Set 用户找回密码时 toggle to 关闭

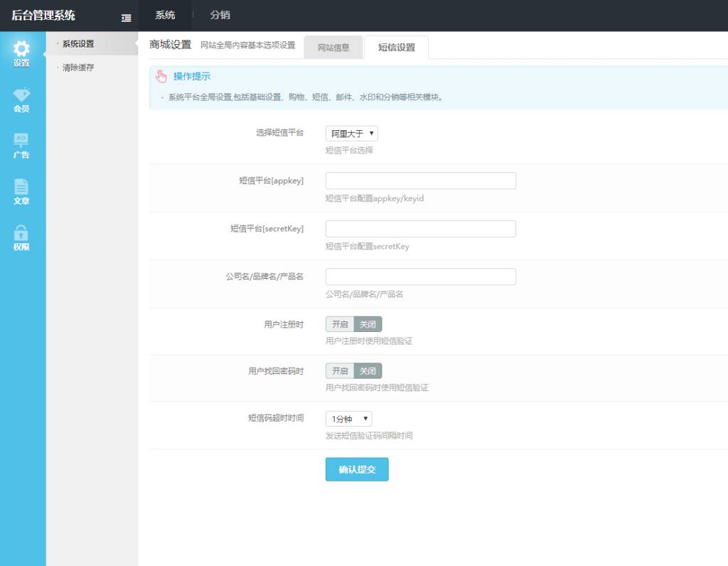click(x=368, y=371)
